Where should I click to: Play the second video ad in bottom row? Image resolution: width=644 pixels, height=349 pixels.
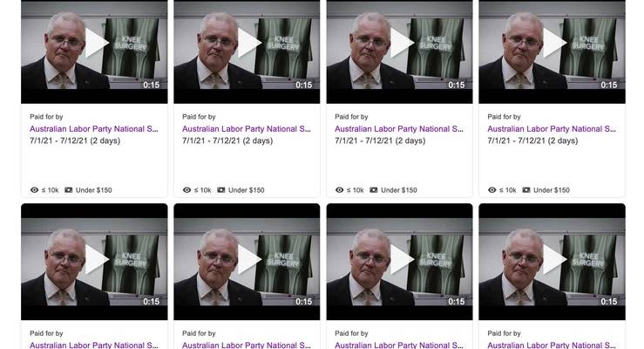coord(250,259)
